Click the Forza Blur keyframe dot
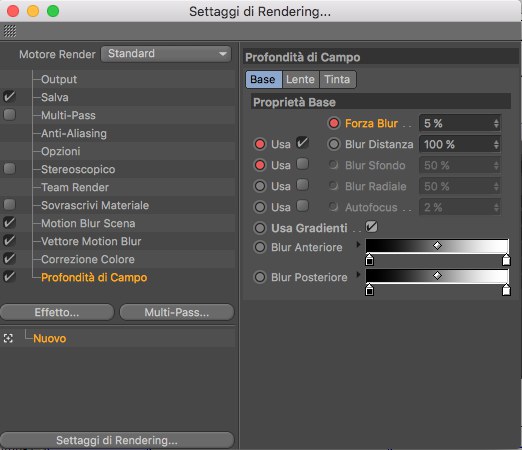Image resolution: width=522 pixels, height=450 pixels. click(x=334, y=123)
